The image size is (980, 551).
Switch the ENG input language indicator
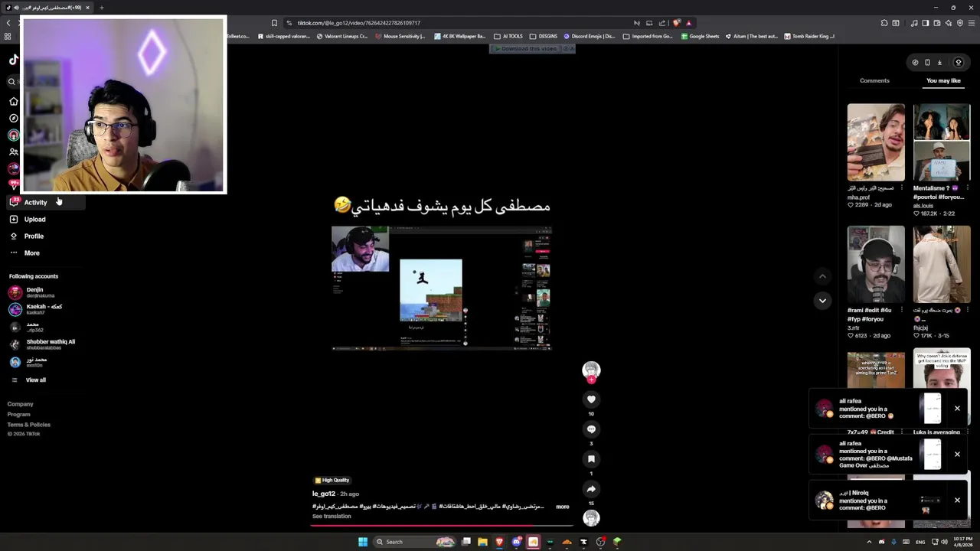point(920,542)
